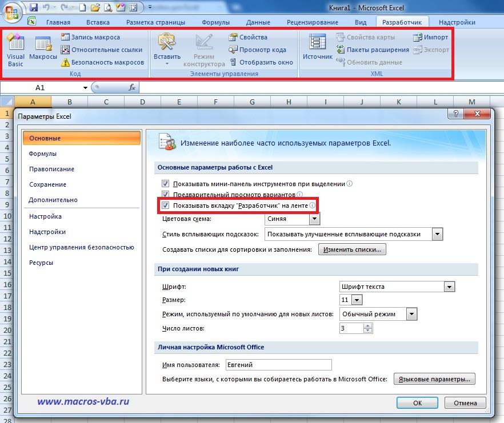Open the Visual Basic editor
The height and width of the screenshot is (423, 504).
15,50
